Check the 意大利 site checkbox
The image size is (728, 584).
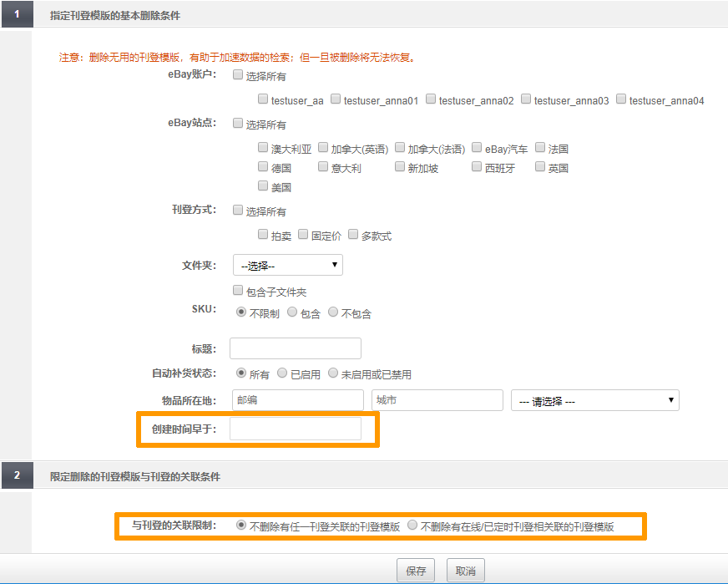pyautogui.click(x=323, y=166)
